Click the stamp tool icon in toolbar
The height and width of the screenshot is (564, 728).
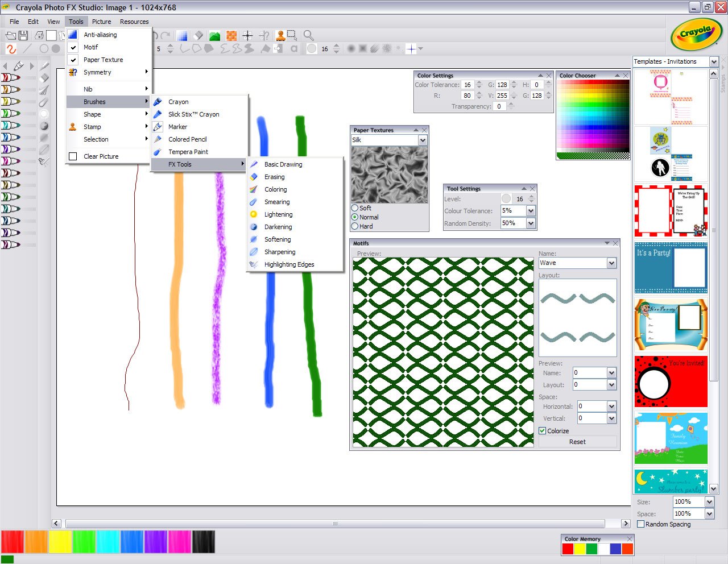point(280,35)
